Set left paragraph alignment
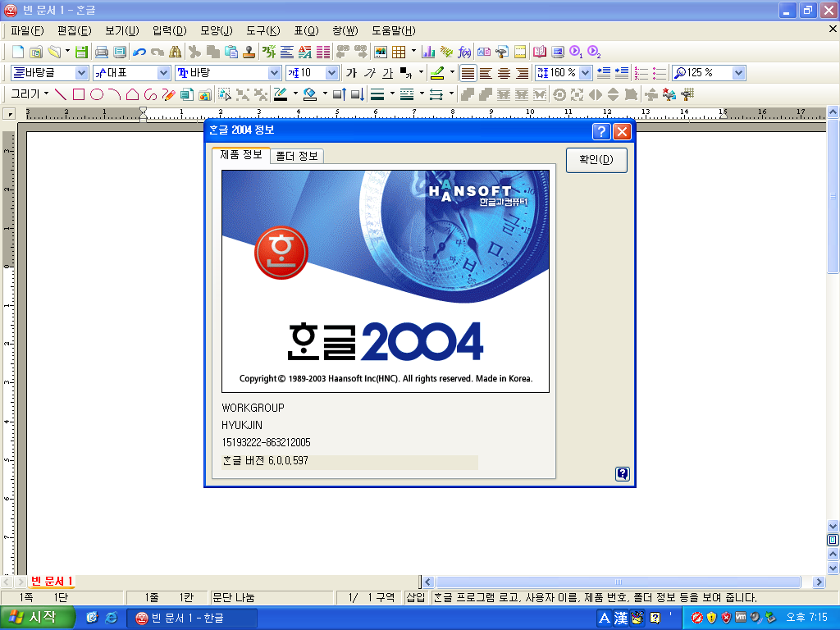840x630 pixels. (486, 73)
